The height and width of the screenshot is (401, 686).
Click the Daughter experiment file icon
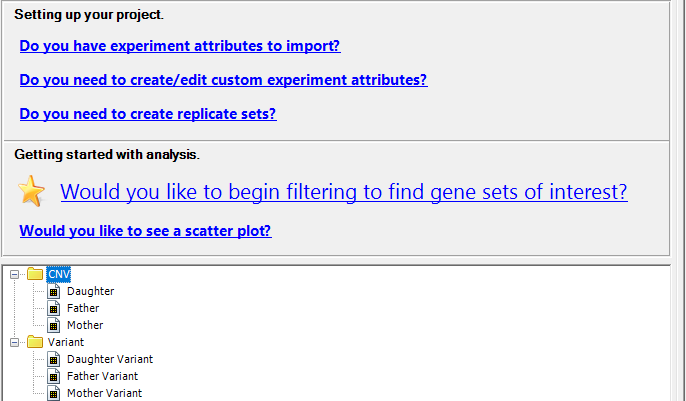53,291
